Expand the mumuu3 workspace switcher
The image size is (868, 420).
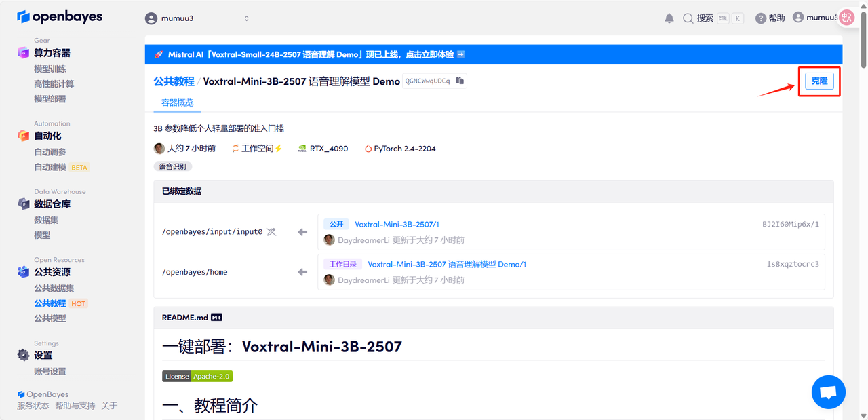(x=246, y=18)
